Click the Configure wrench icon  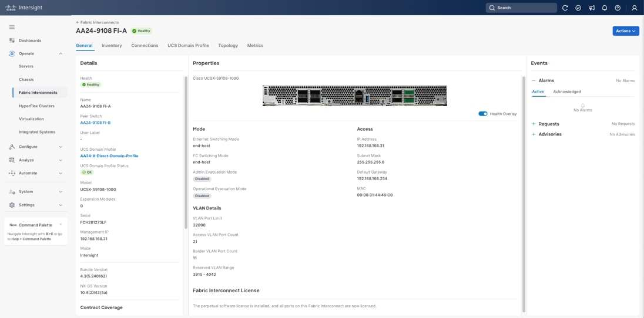click(x=12, y=147)
